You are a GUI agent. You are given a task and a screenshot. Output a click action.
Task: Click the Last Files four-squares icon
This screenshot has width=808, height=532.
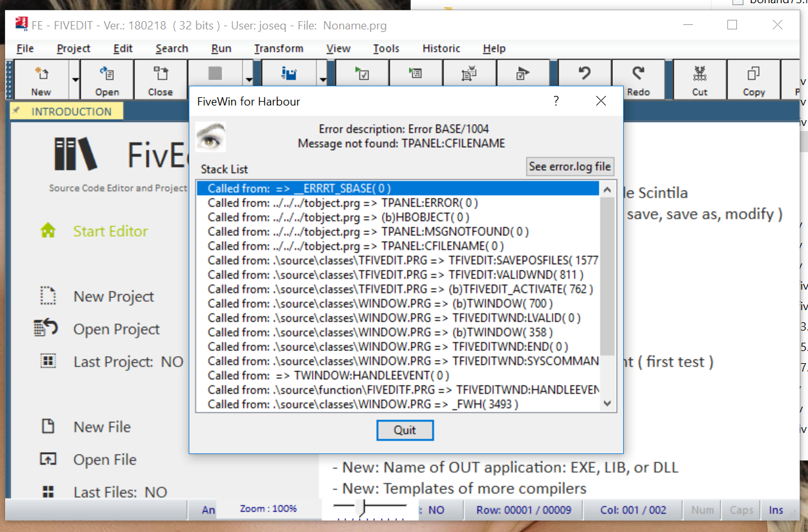click(48, 491)
